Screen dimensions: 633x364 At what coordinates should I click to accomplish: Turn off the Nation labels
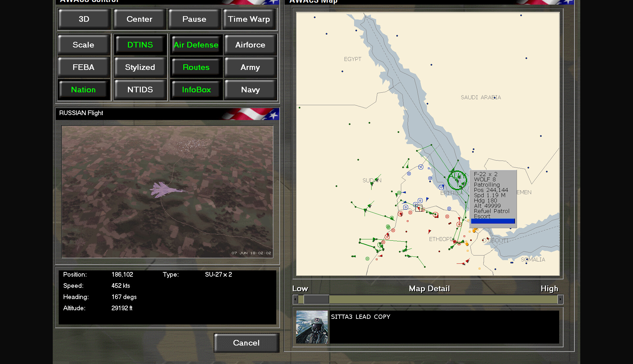(83, 90)
